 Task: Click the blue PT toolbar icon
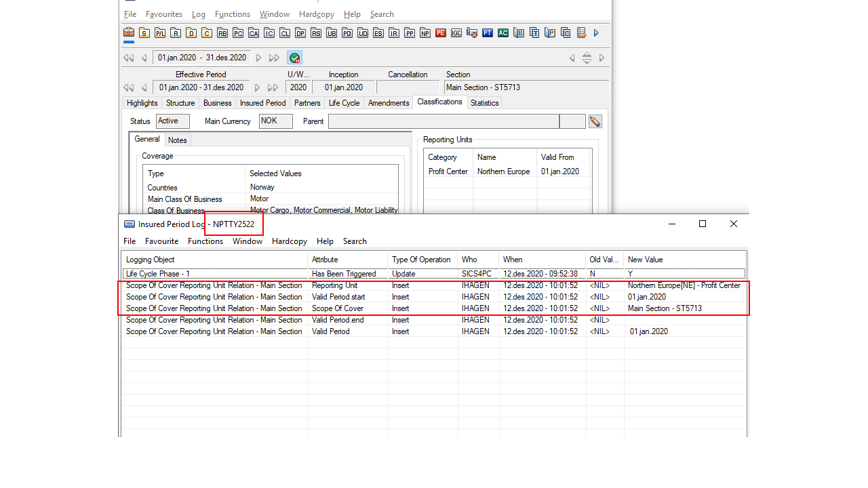488,33
